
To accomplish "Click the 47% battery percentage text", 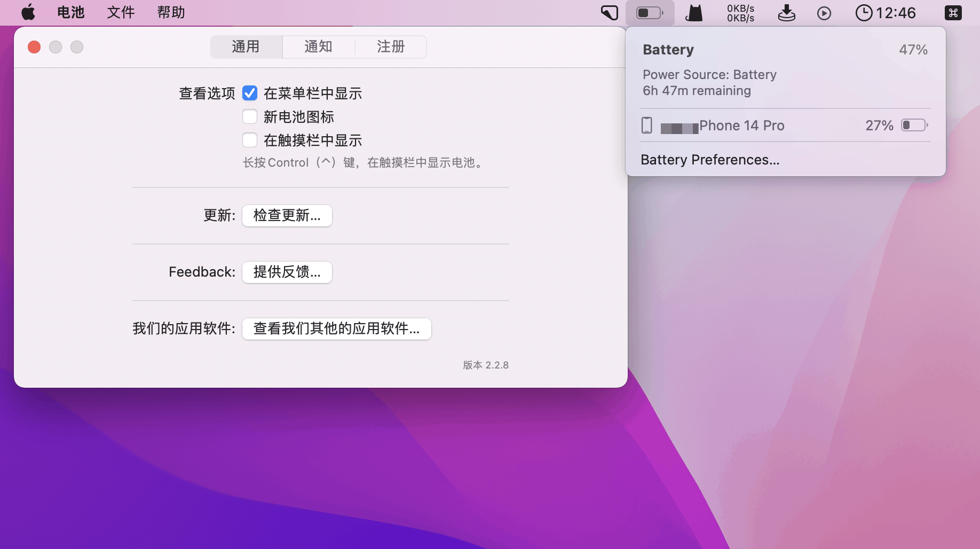I will 913,50.
